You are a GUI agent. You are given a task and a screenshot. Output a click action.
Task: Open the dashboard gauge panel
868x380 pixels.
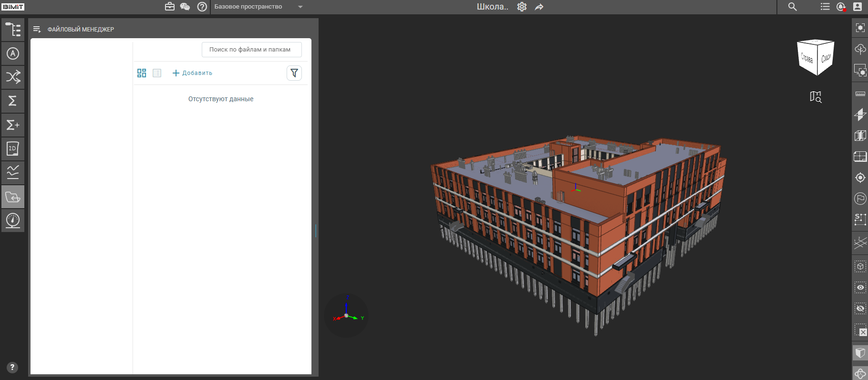pyautogui.click(x=13, y=221)
